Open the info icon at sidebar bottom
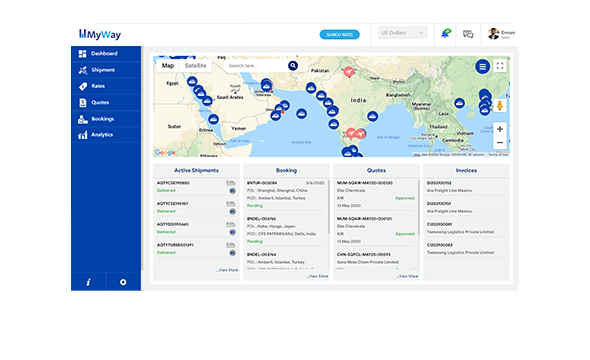This screenshot has height=360, width=590. point(88,282)
